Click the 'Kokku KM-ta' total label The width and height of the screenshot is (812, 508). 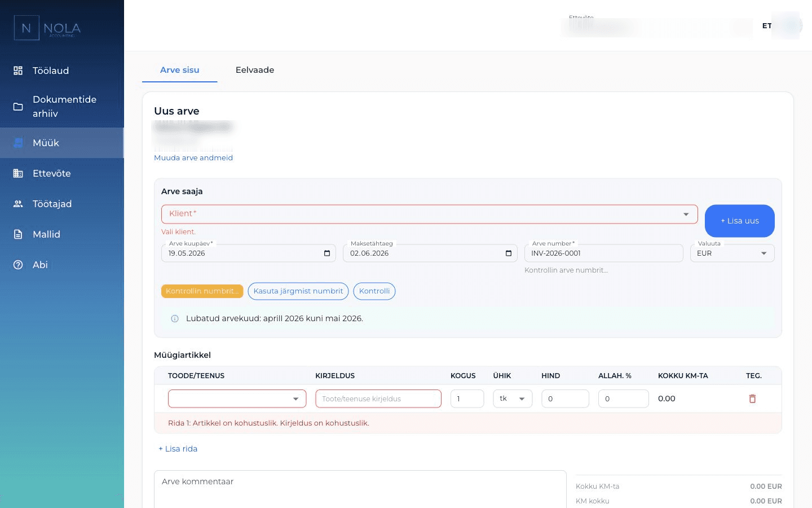point(597,487)
